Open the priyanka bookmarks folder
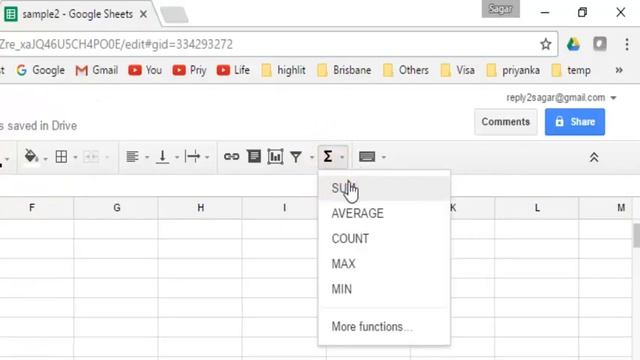The image size is (640, 360). [x=513, y=70]
